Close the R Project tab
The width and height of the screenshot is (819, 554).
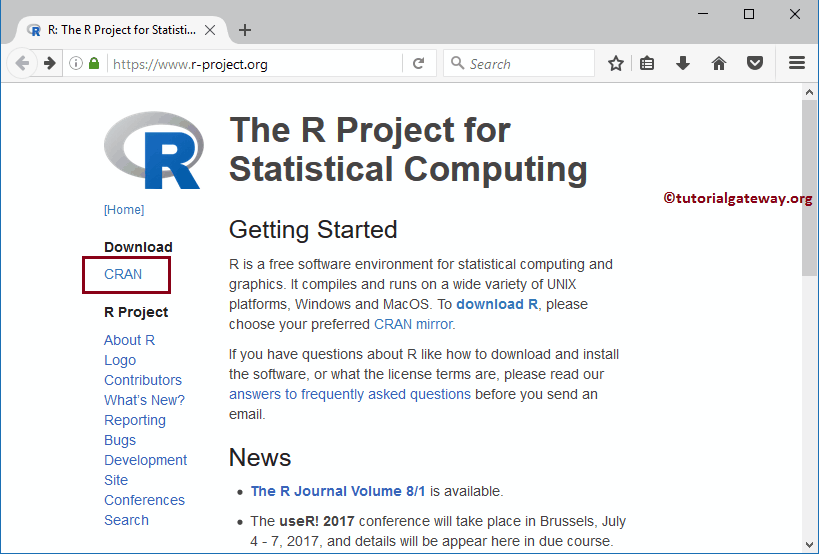(210, 30)
